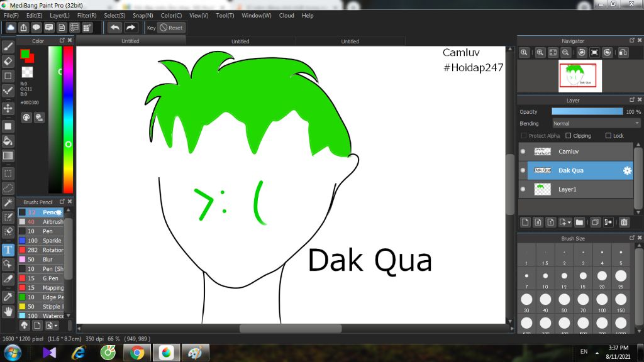Click the Undo arrow
The width and height of the screenshot is (644, 362).
coord(115,28)
